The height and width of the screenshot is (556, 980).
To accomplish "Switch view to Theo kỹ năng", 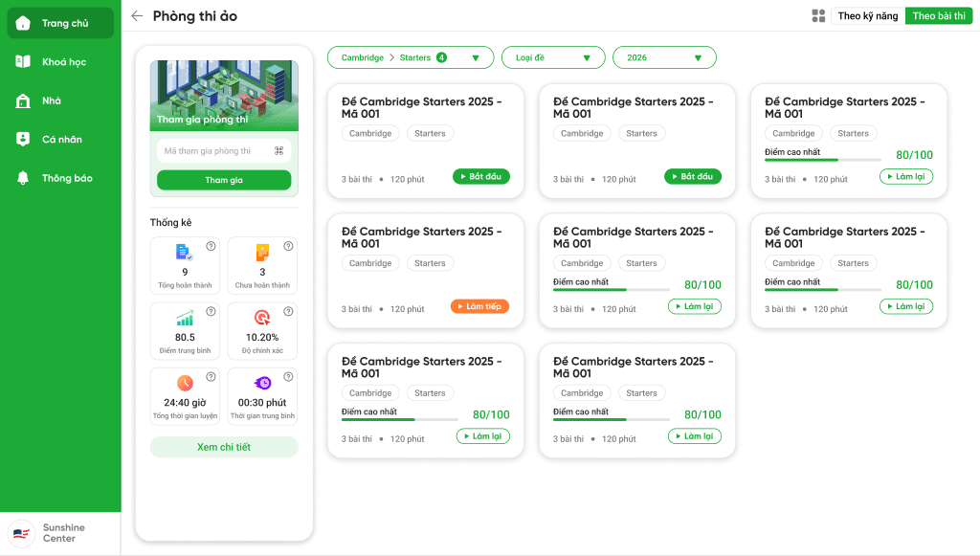I will (x=867, y=16).
